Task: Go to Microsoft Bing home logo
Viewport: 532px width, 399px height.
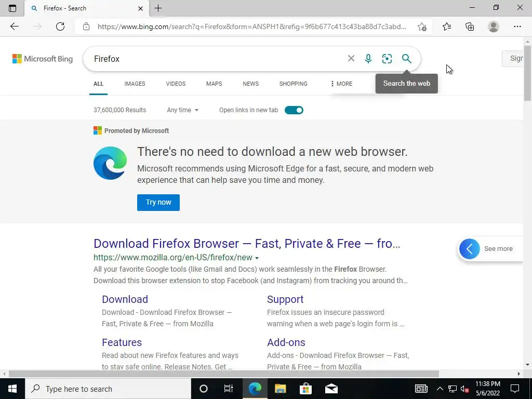Action: (43, 59)
